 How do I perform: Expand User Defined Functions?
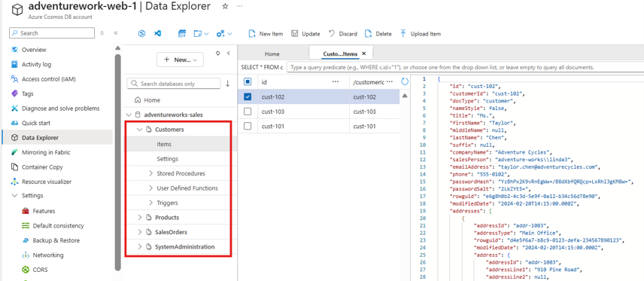[x=151, y=188]
